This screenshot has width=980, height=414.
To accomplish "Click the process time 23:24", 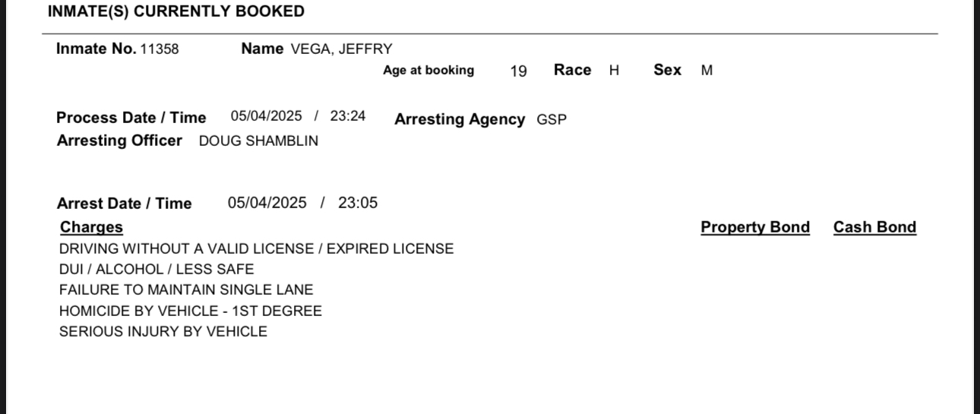I will (x=348, y=116).
